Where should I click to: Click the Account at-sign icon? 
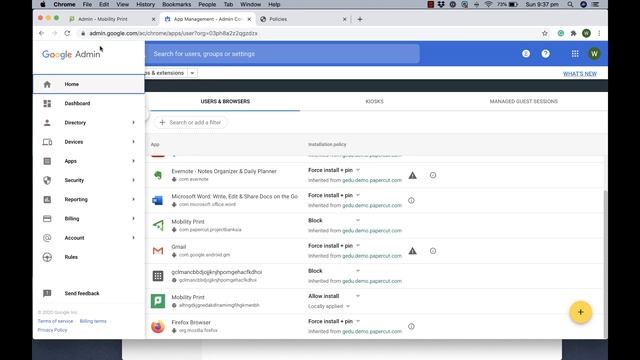[47, 238]
